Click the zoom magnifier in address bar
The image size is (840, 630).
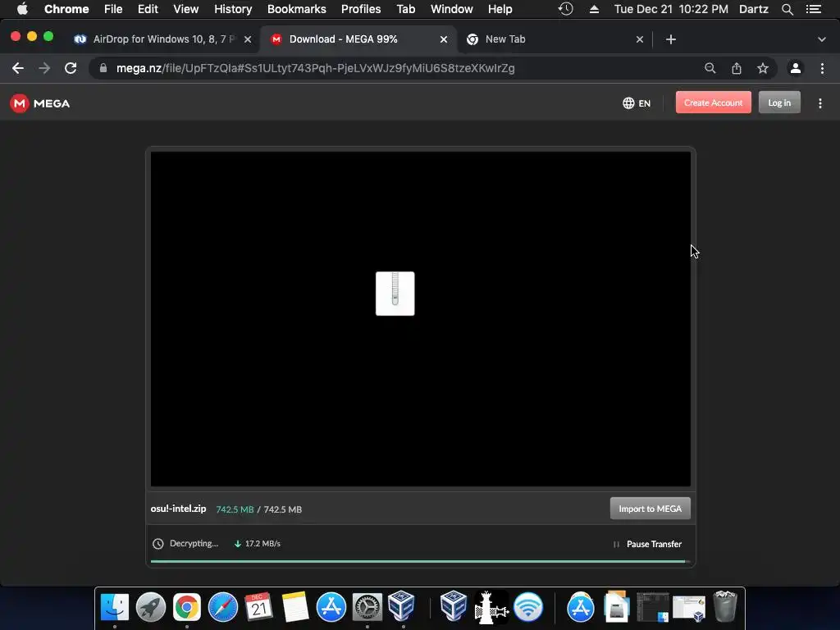coord(710,68)
